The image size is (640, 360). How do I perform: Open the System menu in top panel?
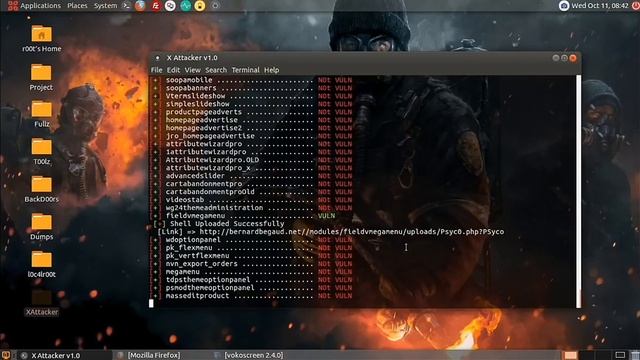(x=105, y=6)
